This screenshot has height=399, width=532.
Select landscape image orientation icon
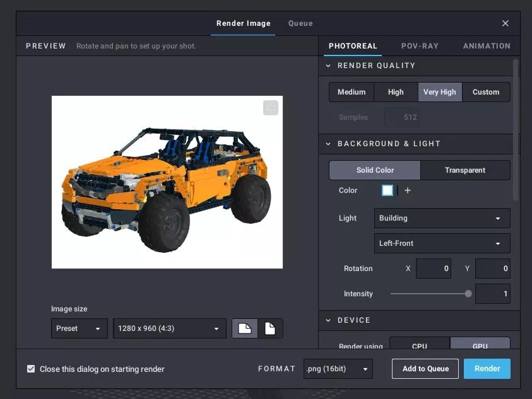245,328
